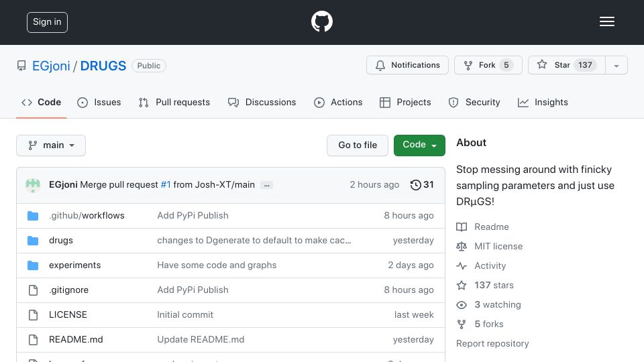Open the Insights tab
This screenshot has width=644, height=362.
click(x=543, y=102)
